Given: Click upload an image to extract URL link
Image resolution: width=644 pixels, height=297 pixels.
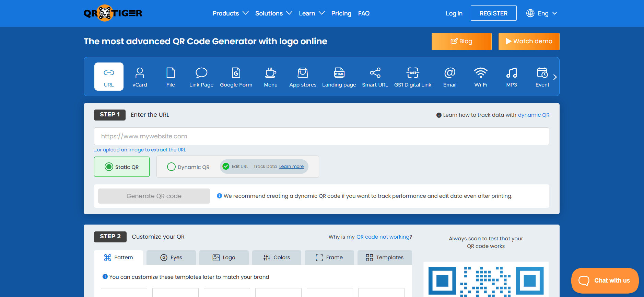Looking at the screenshot, I should click(x=140, y=150).
